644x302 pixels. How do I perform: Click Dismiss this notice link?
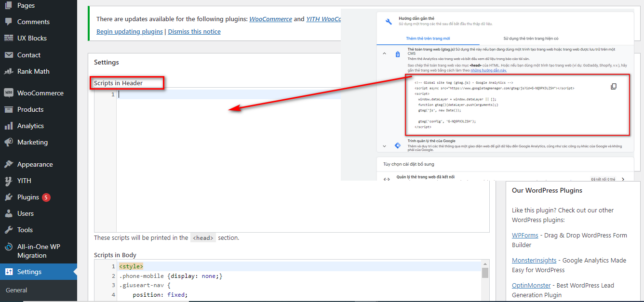pyautogui.click(x=194, y=31)
